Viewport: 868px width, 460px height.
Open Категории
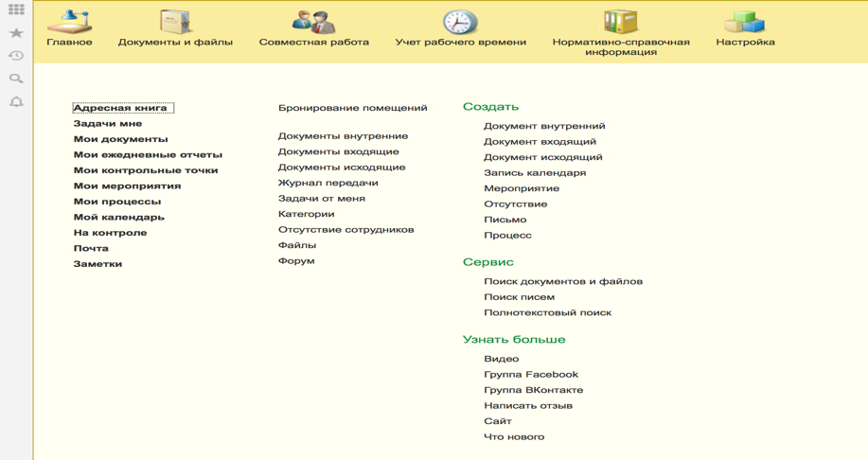(306, 214)
